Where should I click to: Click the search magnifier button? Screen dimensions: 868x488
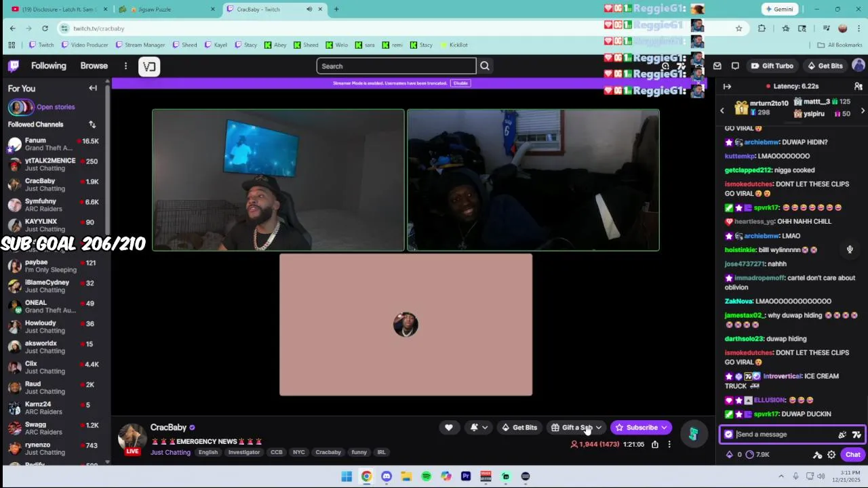(x=485, y=66)
